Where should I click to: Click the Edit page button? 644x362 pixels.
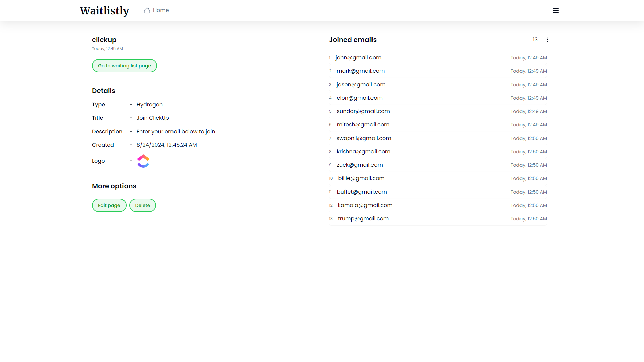(109, 205)
